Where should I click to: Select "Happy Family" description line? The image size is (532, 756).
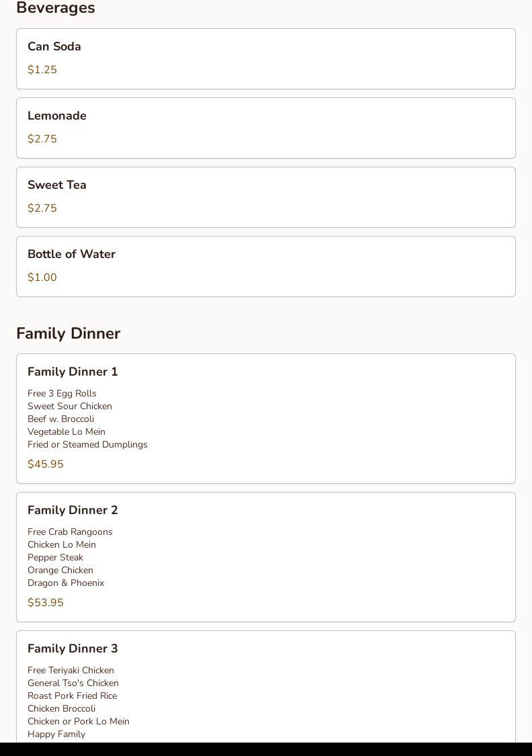click(x=56, y=734)
